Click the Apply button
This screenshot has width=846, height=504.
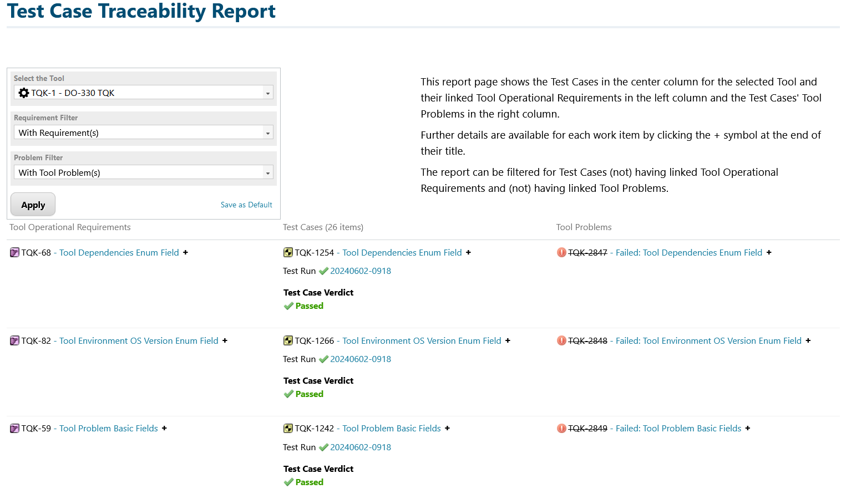click(33, 205)
